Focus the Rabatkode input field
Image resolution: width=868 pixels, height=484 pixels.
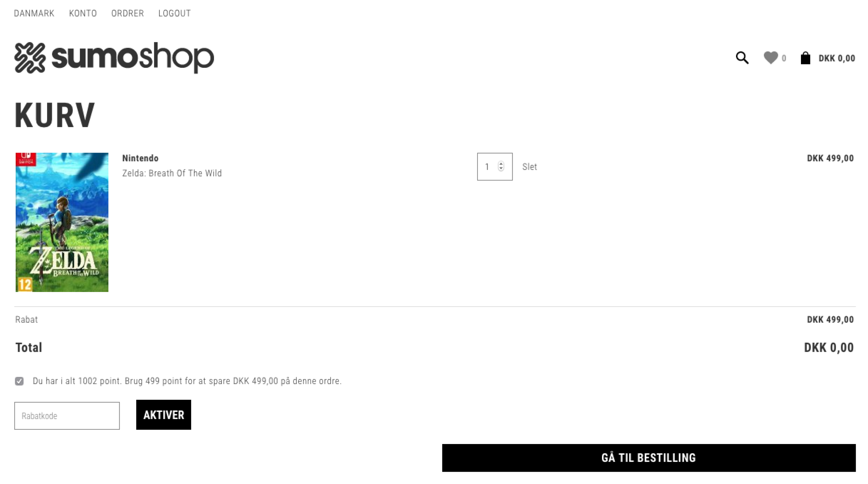tap(67, 416)
